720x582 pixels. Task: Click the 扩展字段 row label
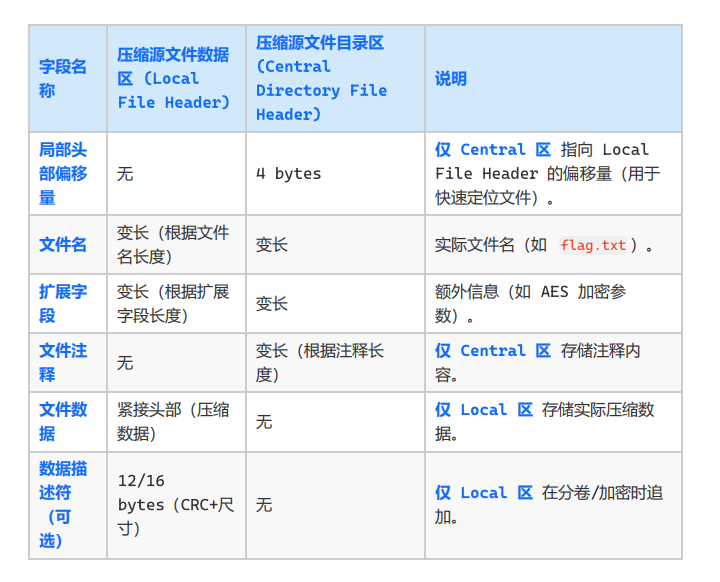[63, 304]
